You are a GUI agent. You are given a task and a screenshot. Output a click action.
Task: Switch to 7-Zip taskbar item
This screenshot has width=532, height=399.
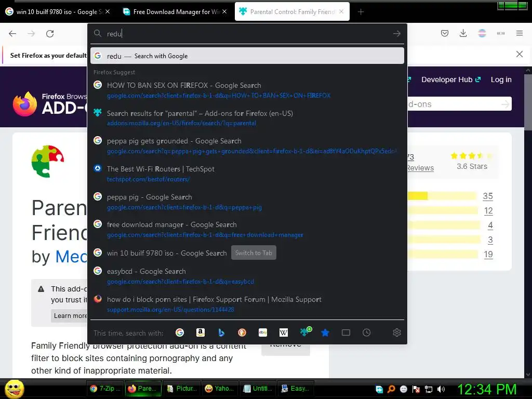coord(105,389)
